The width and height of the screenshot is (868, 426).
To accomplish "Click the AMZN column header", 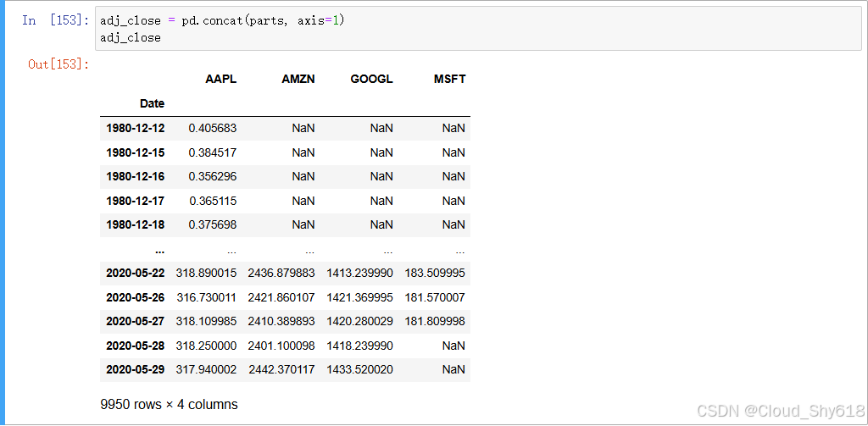I will 298,79.
